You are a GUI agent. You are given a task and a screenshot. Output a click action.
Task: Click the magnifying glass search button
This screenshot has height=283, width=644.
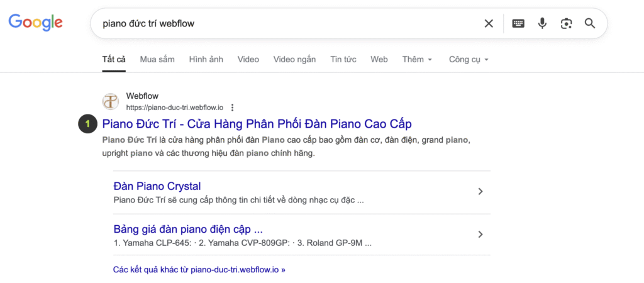tap(590, 24)
